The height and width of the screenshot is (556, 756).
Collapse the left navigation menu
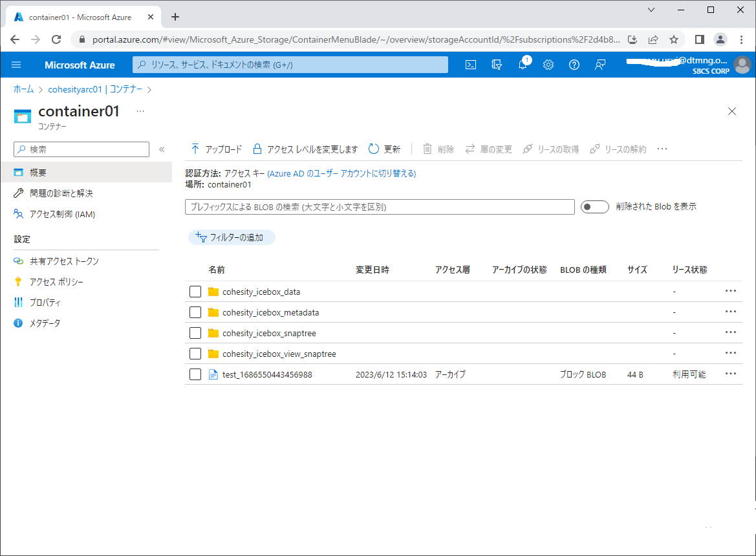click(162, 149)
